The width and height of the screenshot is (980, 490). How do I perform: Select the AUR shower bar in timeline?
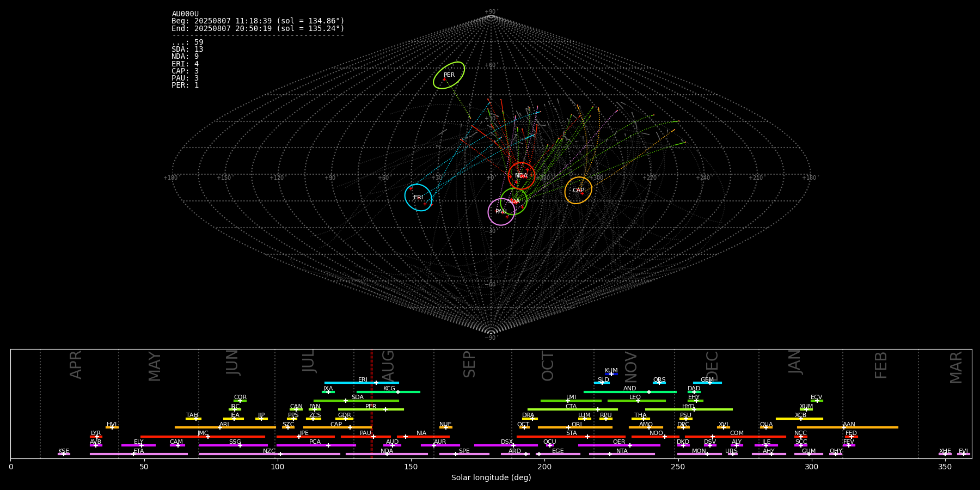[440, 445]
